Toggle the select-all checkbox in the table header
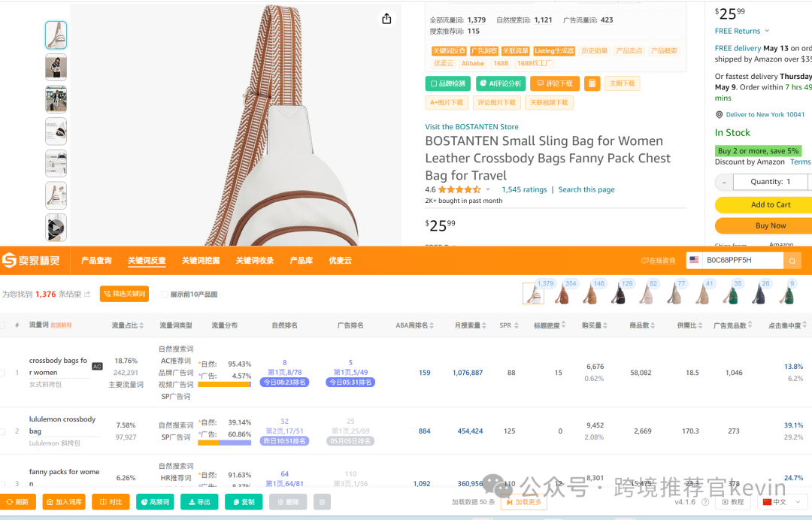Viewport: 812px width, 520px height. click(x=2, y=325)
